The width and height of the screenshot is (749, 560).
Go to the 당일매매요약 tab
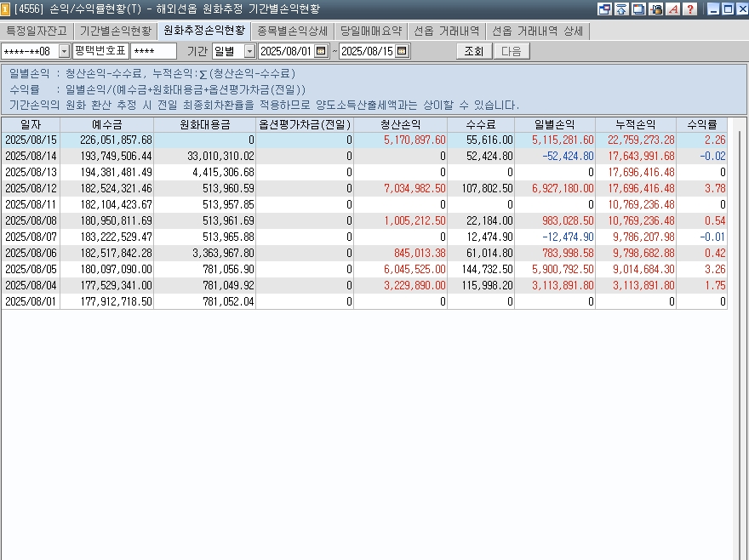click(x=371, y=31)
